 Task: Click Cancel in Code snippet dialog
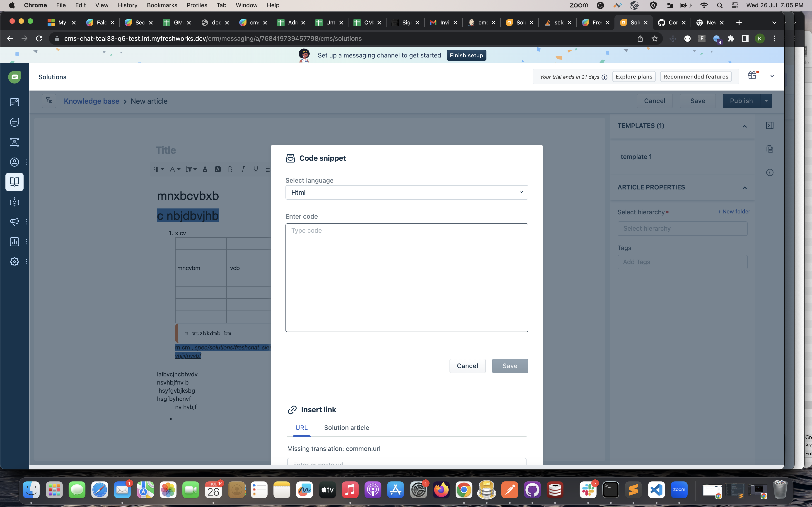click(x=467, y=366)
